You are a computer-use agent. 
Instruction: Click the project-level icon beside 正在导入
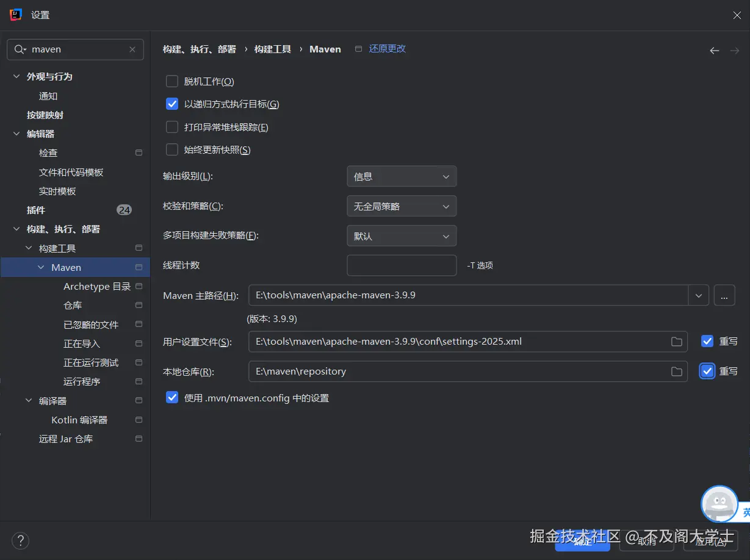[139, 344]
